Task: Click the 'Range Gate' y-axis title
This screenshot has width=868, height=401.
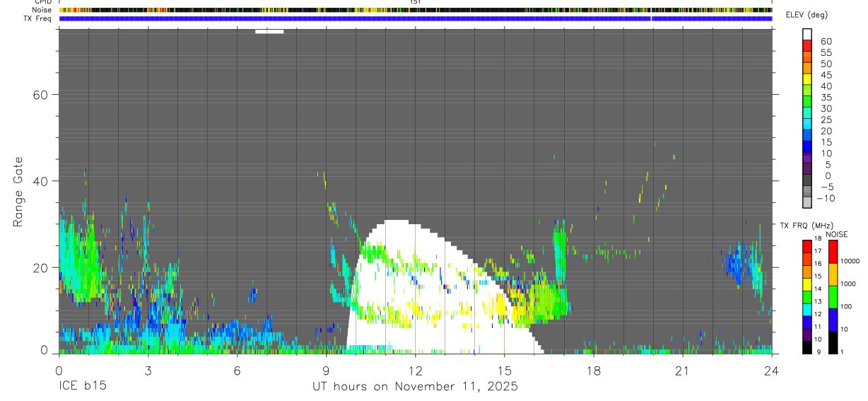Action: [x=19, y=191]
